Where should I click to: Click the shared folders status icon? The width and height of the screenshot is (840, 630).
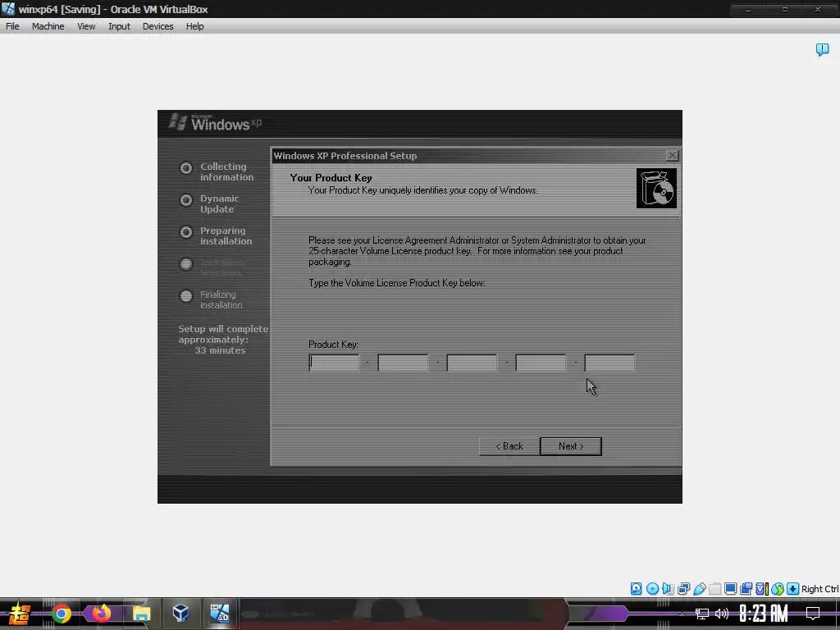[x=714, y=589]
